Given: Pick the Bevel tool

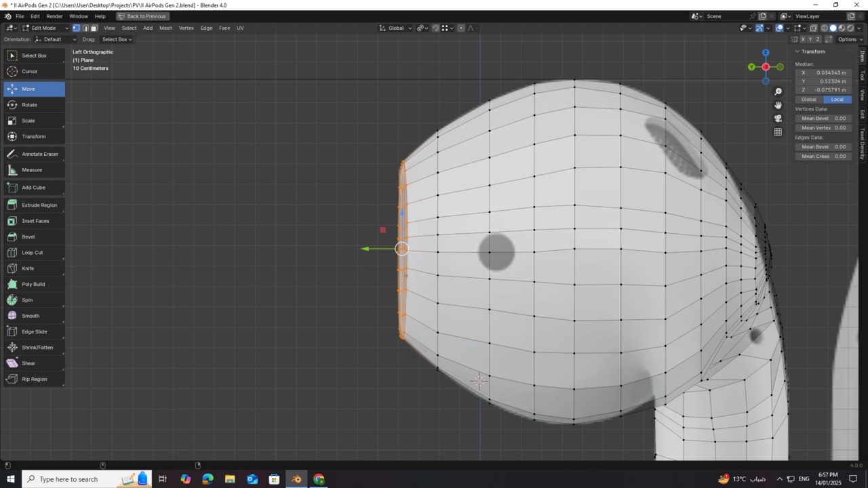Looking at the screenshot, I should (x=34, y=237).
